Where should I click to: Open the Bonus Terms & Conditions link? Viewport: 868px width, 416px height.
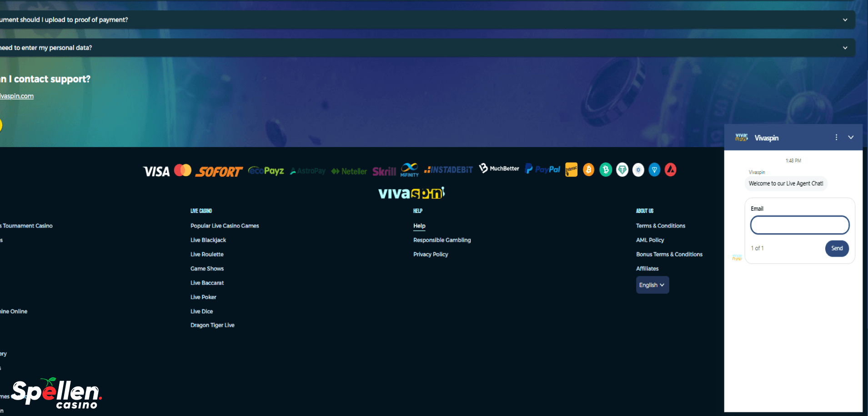click(x=669, y=254)
